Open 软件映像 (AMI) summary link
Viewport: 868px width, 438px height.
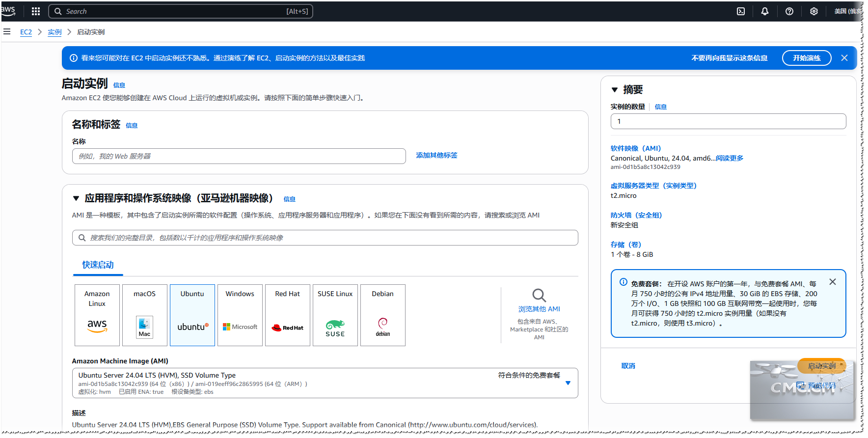pos(636,148)
